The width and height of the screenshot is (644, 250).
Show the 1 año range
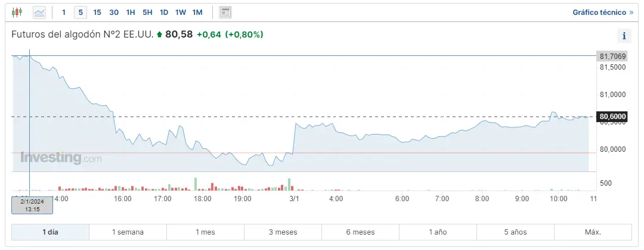[x=438, y=232]
